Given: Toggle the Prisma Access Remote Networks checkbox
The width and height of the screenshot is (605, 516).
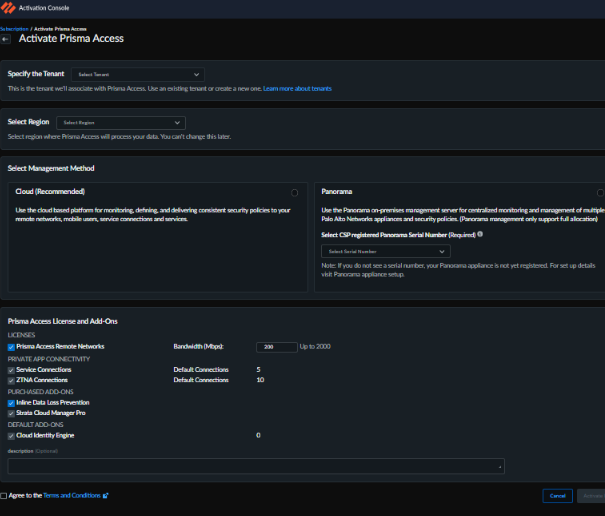Looking at the screenshot, I should [11, 347].
